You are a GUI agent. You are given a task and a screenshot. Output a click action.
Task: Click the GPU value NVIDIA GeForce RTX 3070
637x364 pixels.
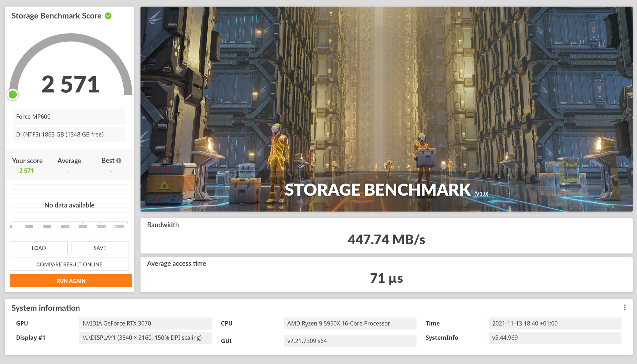coord(145,323)
